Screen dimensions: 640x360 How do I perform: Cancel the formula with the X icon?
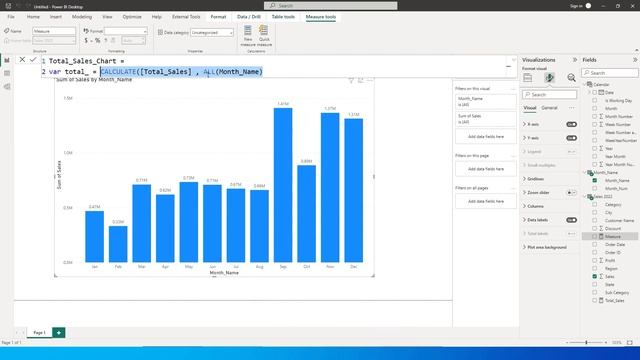pyautogui.click(x=22, y=60)
